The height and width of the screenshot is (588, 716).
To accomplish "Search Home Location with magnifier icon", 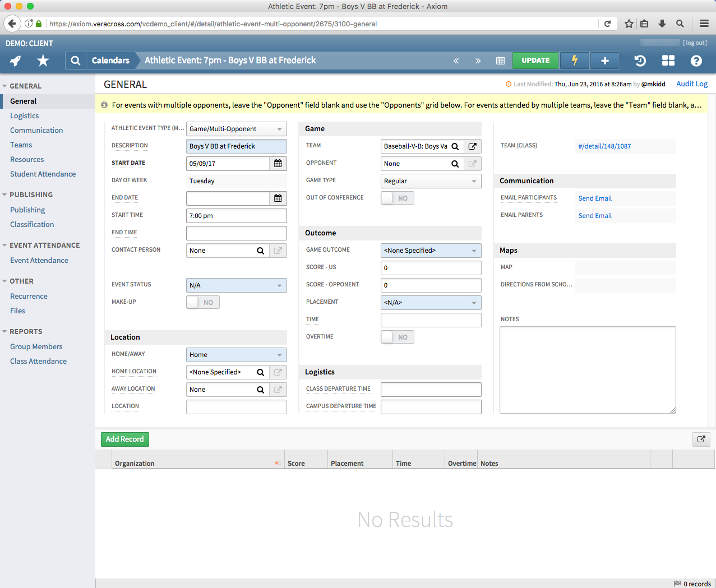I will 261,372.
